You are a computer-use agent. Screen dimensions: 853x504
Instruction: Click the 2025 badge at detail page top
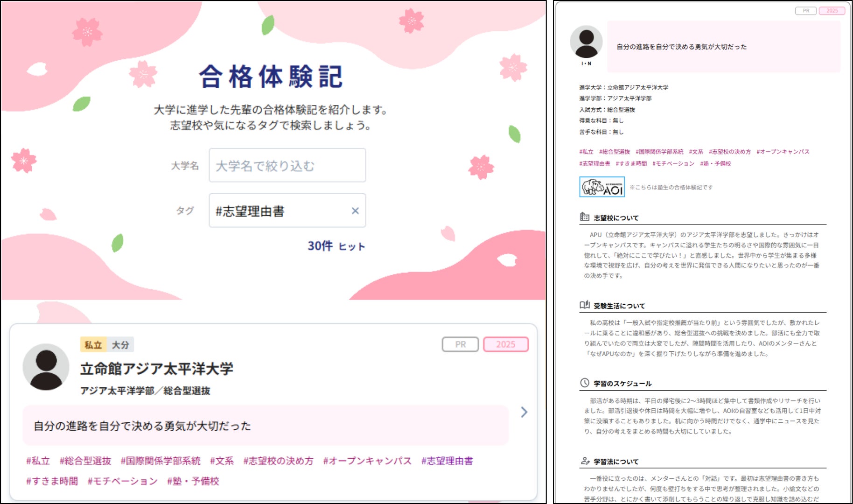click(832, 11)
